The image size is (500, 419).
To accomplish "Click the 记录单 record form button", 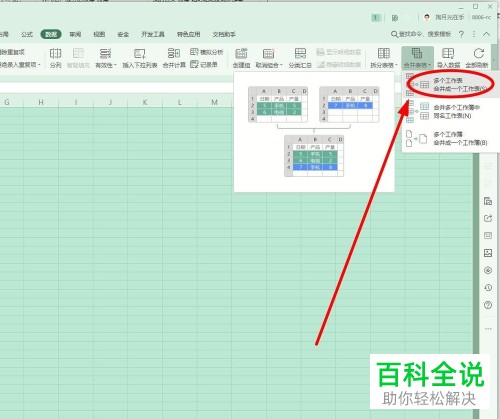I will click(204, 64).
